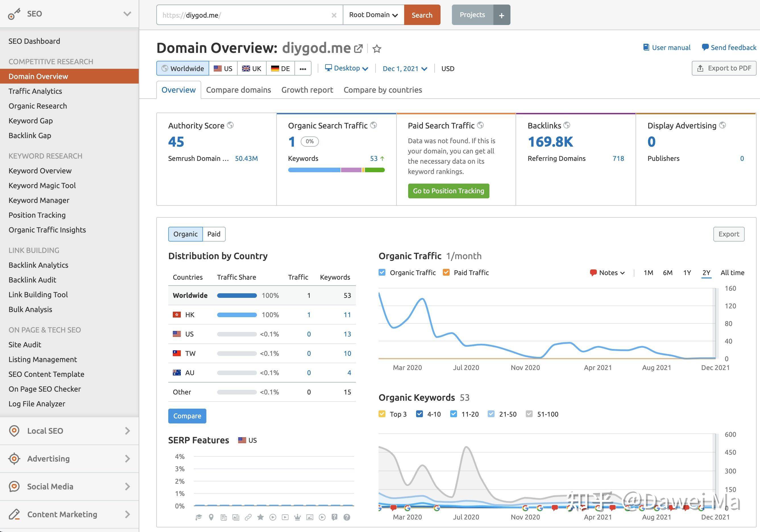Image resolution: width=760 pixels, height=532 pixels.
Task: Open the Dec 1, 2021 date dropdown
Action: point(405,68)
